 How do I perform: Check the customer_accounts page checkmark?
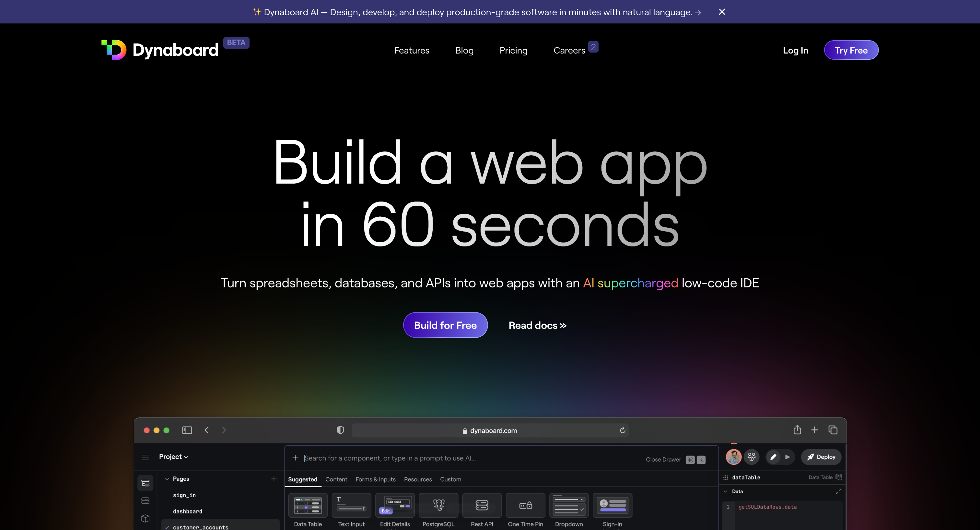point(168,527)
